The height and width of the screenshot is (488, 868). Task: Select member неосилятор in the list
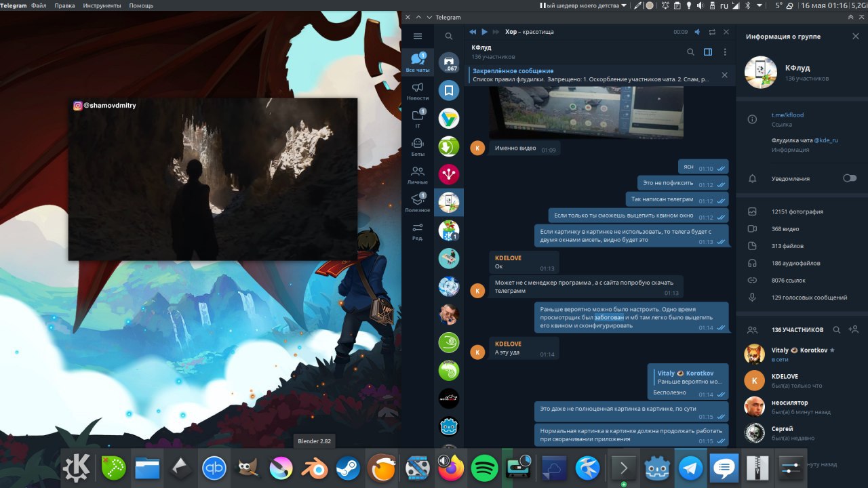point(802,407)
